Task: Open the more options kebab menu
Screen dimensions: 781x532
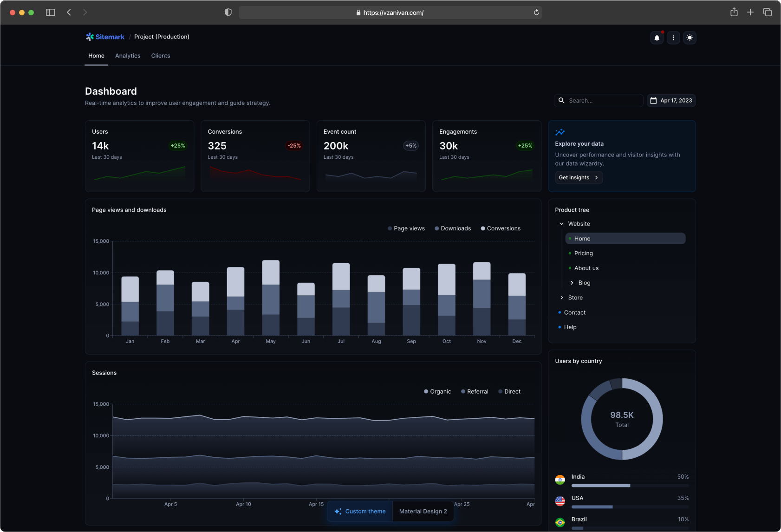Action: click(673, 38)
